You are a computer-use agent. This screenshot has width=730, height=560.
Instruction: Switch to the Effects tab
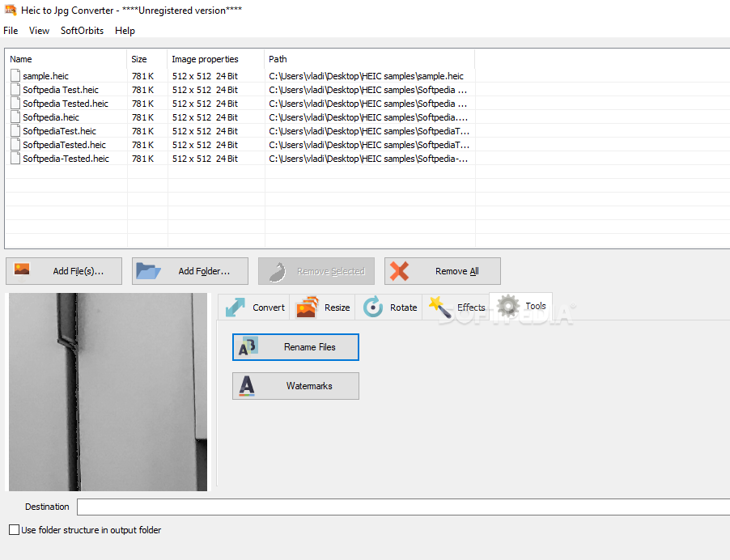point(456,308)
